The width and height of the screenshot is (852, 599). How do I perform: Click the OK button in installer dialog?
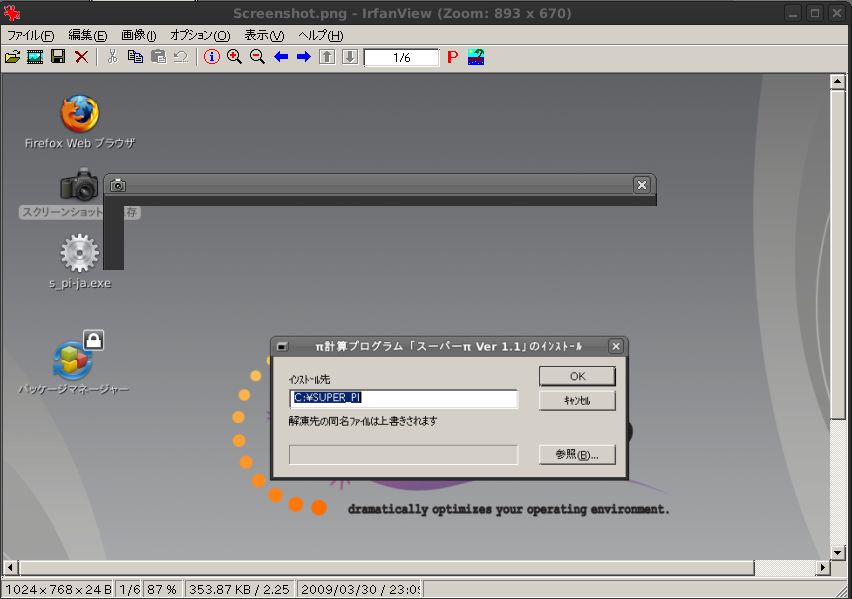coord(577,376)
